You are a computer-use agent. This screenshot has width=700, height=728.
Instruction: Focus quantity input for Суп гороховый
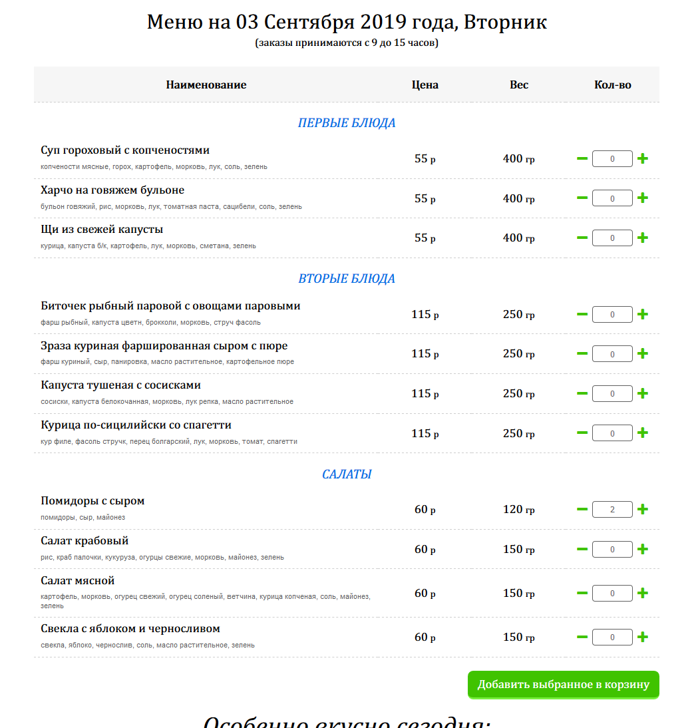coord(612,159)
